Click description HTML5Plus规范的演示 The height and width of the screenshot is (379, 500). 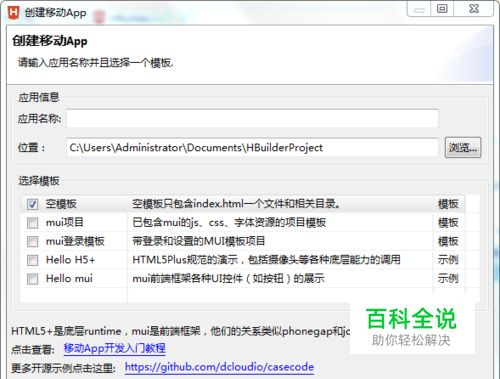point(266,260)
